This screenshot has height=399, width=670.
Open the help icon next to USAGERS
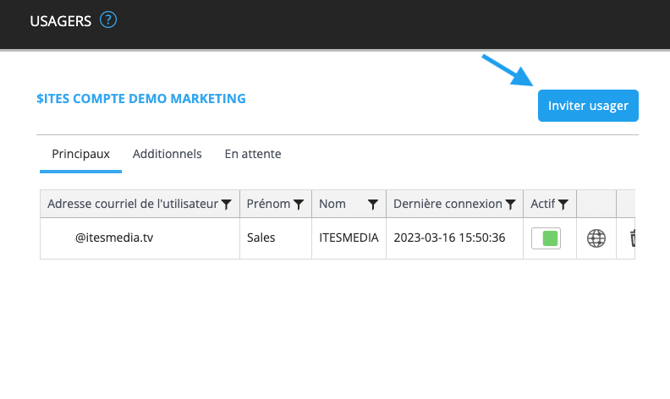pos(108,20)
